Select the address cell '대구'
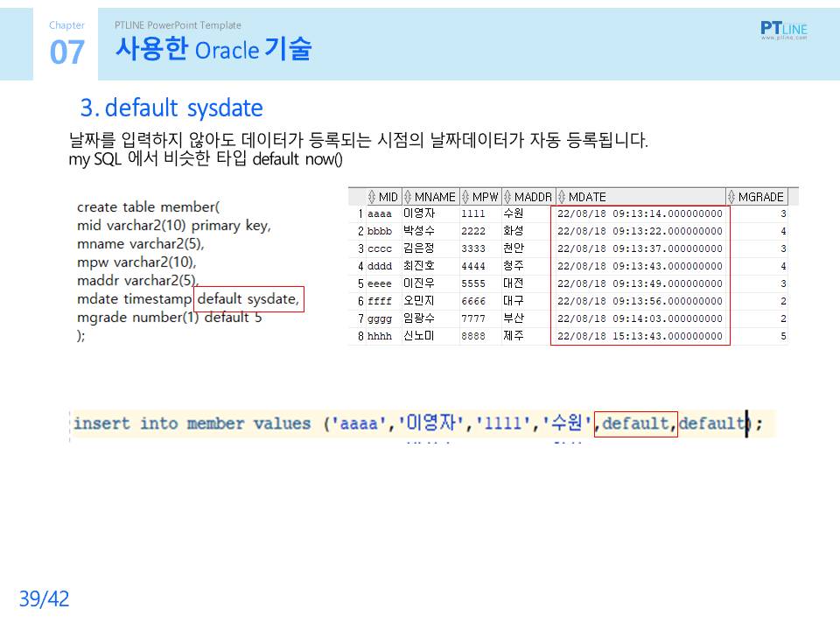The image size is (840, 630). click(514, 301)
